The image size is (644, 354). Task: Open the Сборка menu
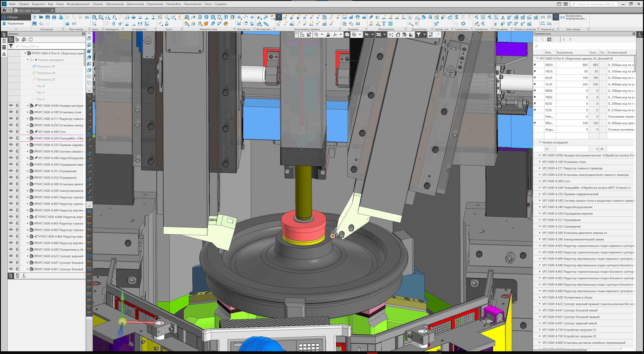pyautogui.click(x=97, y=4)
